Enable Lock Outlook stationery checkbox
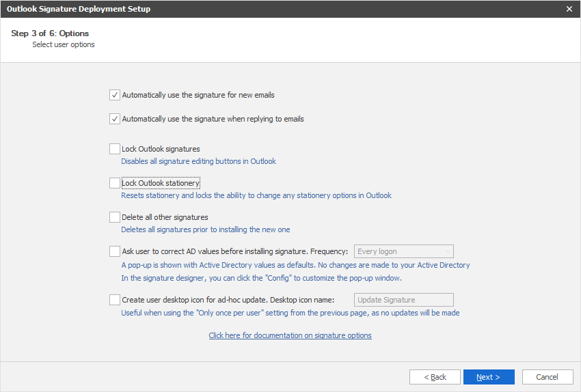581x392 pixels. (115, 183)
